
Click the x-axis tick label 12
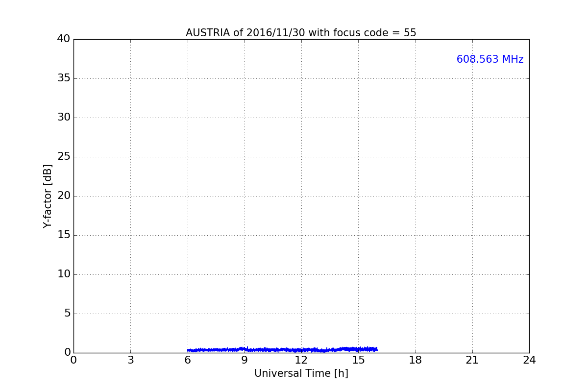tap(301, 360)
